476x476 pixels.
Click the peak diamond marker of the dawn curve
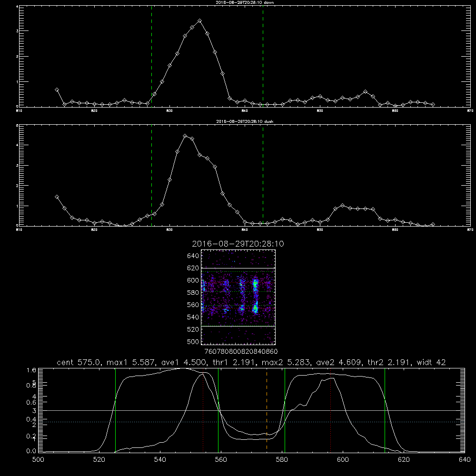click(x=199, y=21)
